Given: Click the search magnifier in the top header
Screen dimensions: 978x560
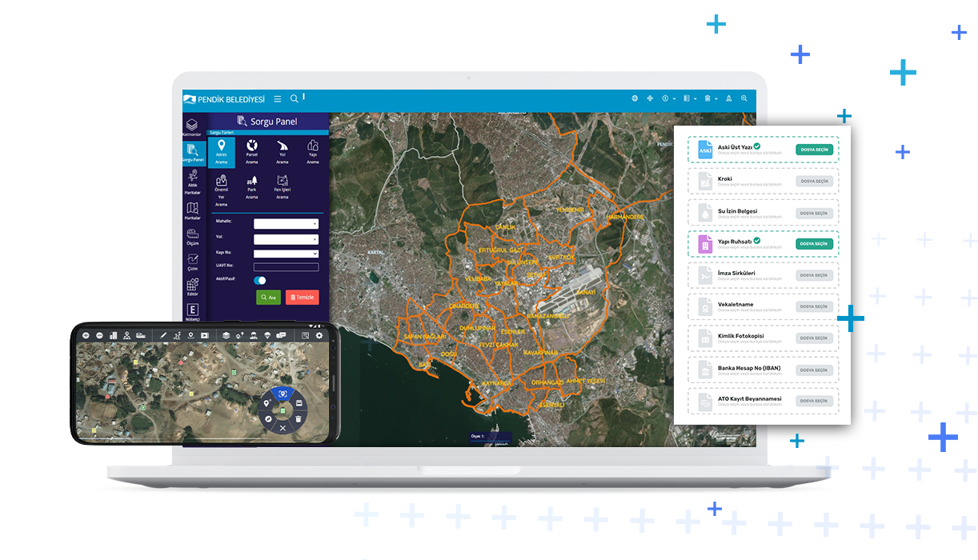Looking at the screenshot, I should pos(294,98).
